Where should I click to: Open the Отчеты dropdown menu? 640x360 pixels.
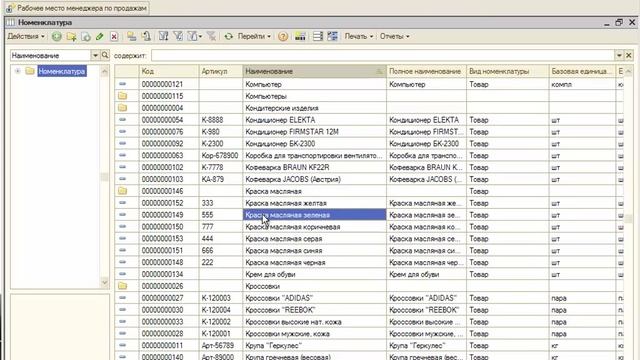[395, 36]
